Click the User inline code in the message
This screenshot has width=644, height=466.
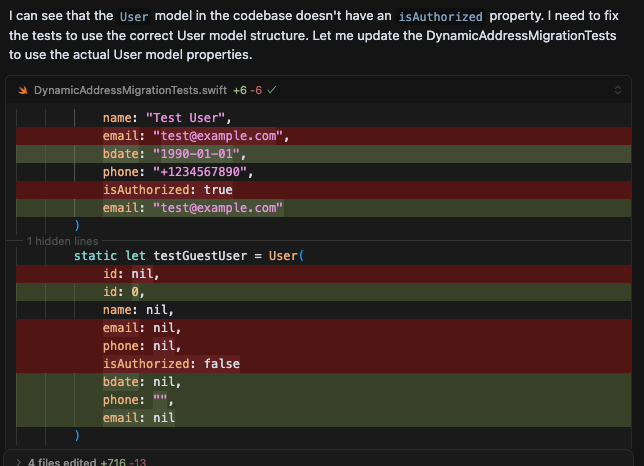tap(133, 17)
